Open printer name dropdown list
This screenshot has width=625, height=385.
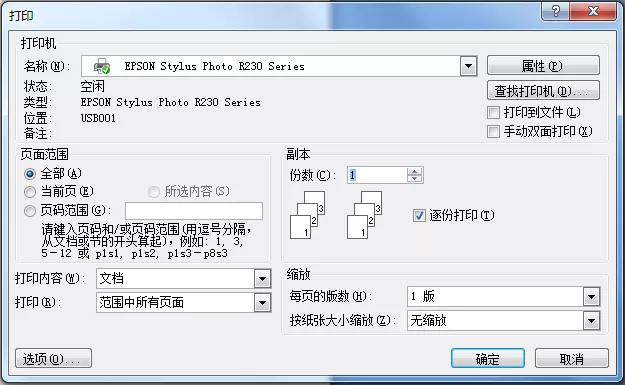(468, 66)
